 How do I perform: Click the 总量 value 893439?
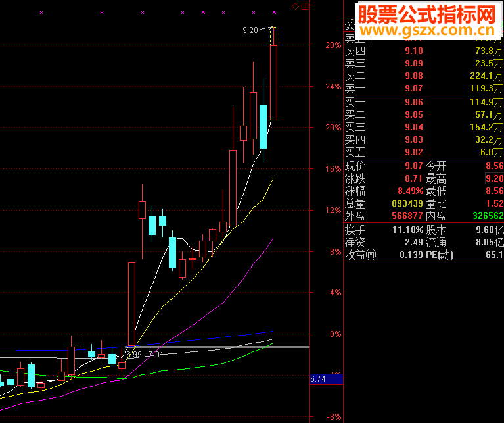pyautogui.click(x=407, y=204)
